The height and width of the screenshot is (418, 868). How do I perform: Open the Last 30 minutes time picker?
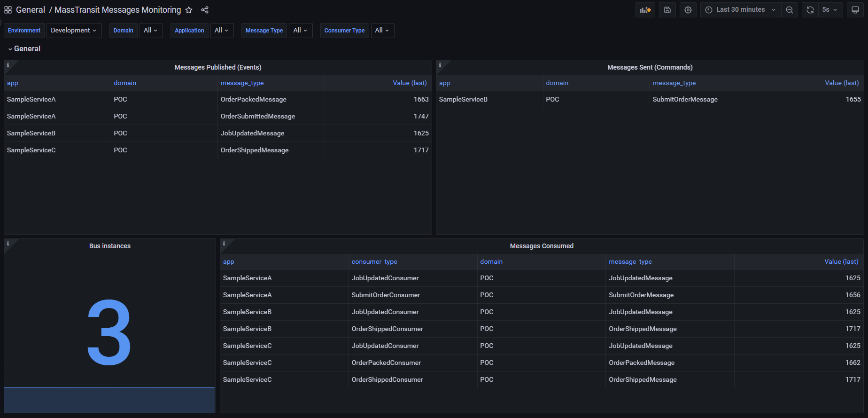tap(740, 10)
